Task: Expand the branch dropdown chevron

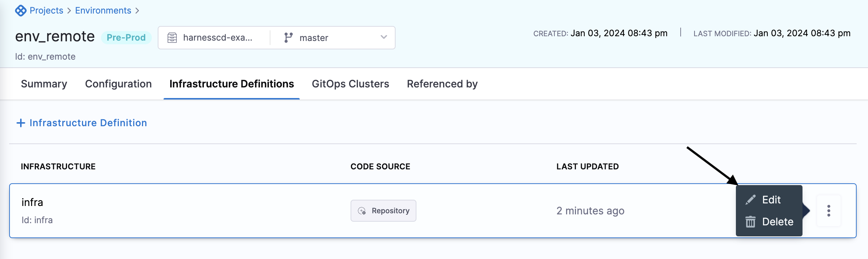Action: [x=384, y=37]
